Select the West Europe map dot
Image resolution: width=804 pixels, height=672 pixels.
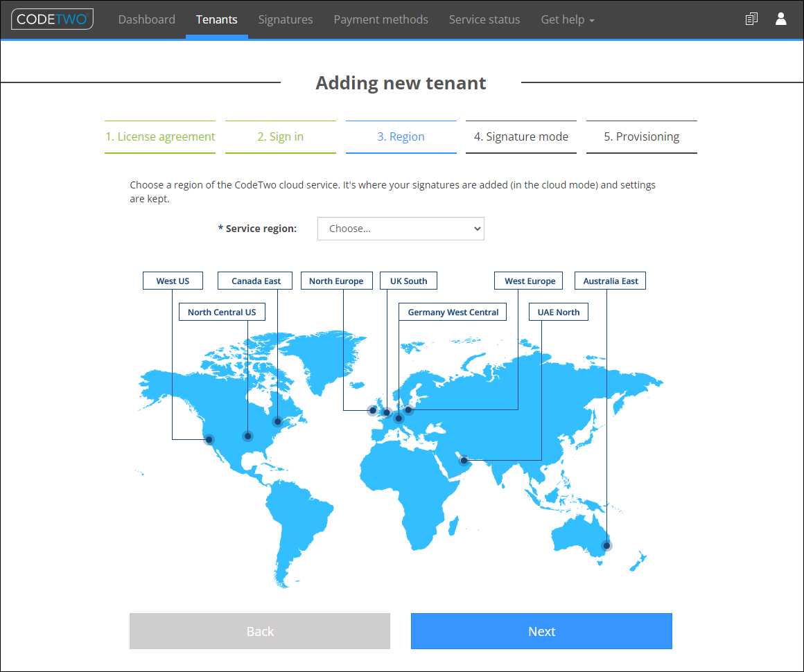coord(408,410)
